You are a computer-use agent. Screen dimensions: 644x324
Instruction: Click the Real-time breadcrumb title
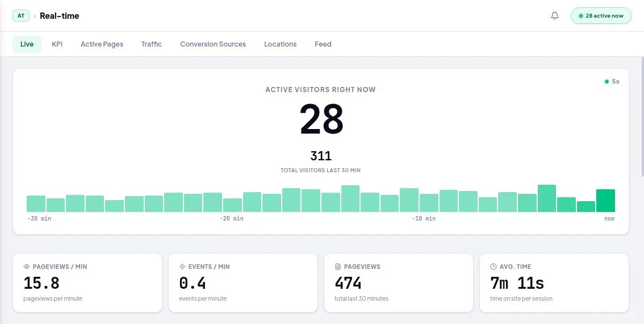[x=60, y=15]
